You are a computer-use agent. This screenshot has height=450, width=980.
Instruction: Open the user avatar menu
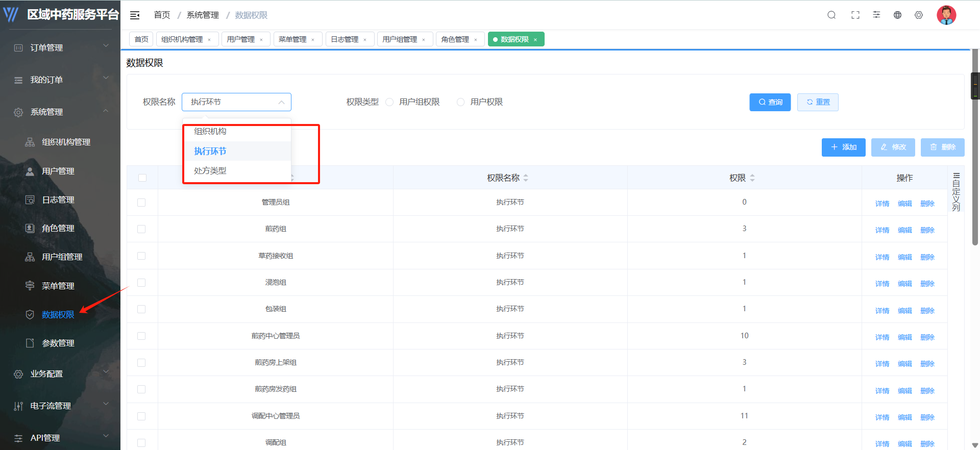(946, 15)
